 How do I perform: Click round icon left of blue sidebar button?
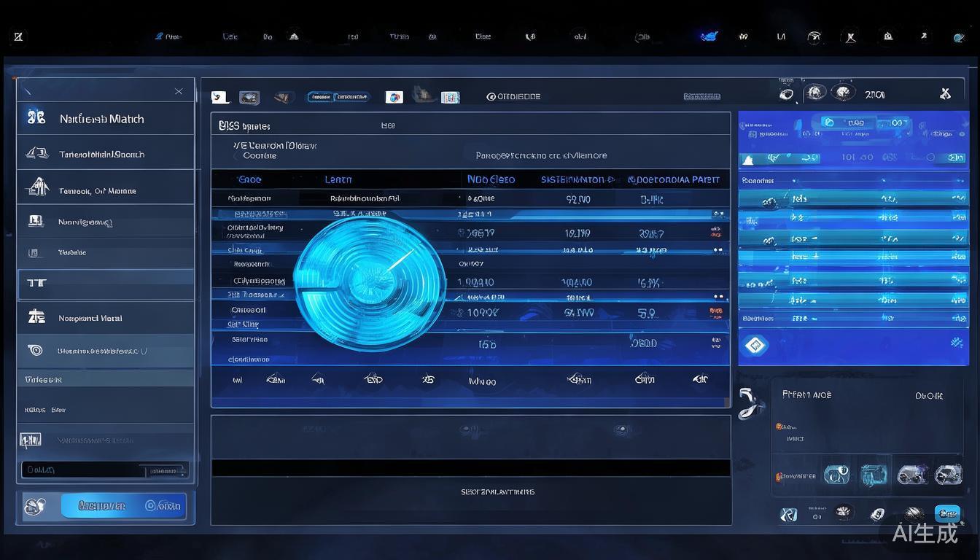(35, 506)
